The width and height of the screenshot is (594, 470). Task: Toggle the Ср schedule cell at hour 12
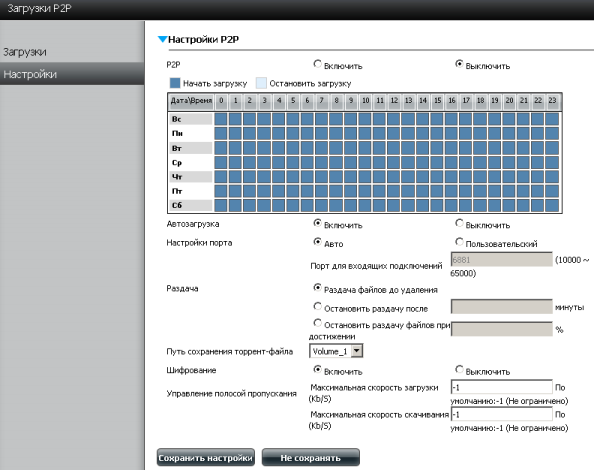click(x=394, y=162)
